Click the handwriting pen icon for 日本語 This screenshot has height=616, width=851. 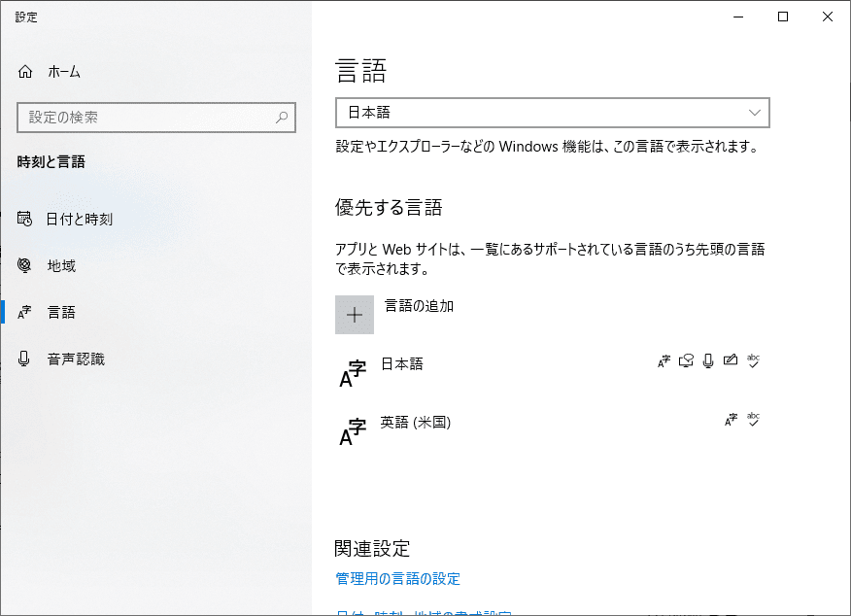[731, 359]
